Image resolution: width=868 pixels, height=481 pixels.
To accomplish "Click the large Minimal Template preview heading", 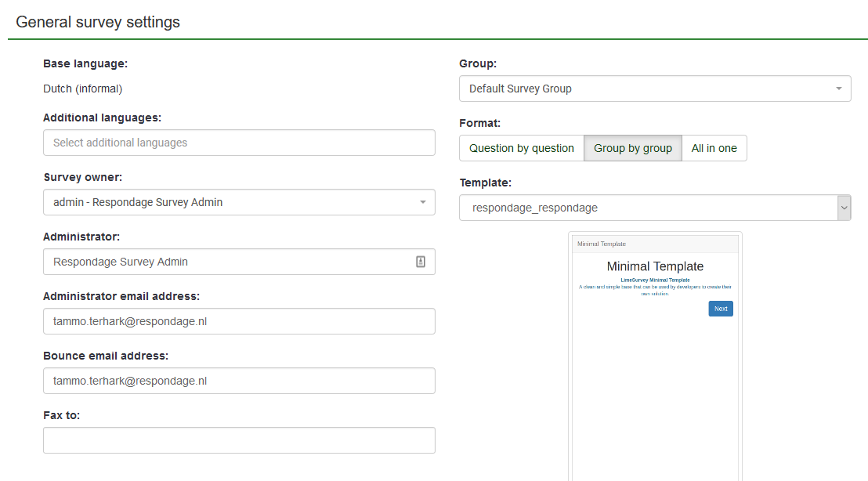I will click(655, 266).
